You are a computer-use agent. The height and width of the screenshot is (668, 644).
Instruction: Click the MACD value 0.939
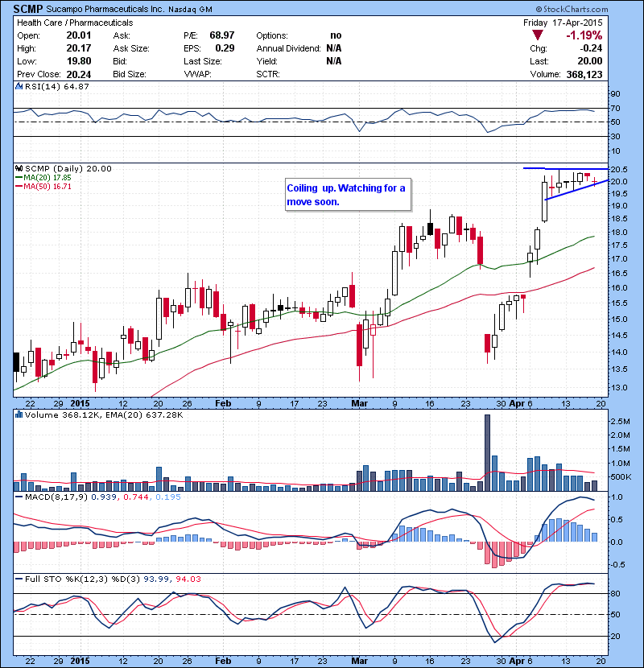(x=104, y=497)
